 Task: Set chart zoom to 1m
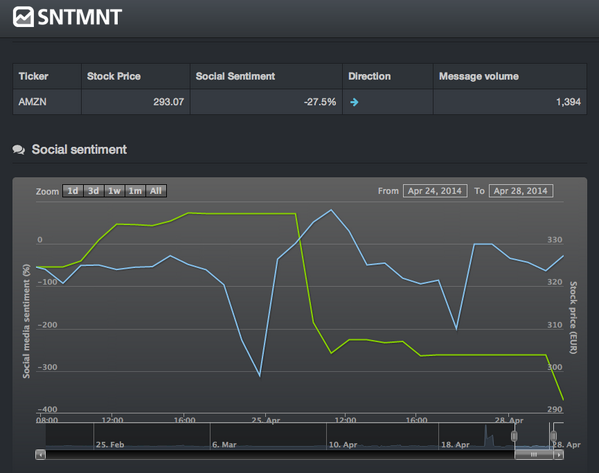(135, 191)
